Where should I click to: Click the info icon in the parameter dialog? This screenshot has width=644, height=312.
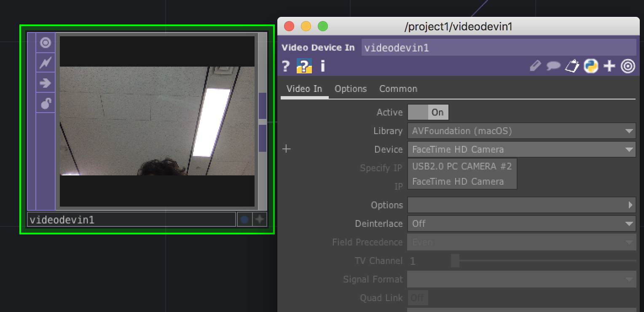pyautogui.click(x=322, y=66)
